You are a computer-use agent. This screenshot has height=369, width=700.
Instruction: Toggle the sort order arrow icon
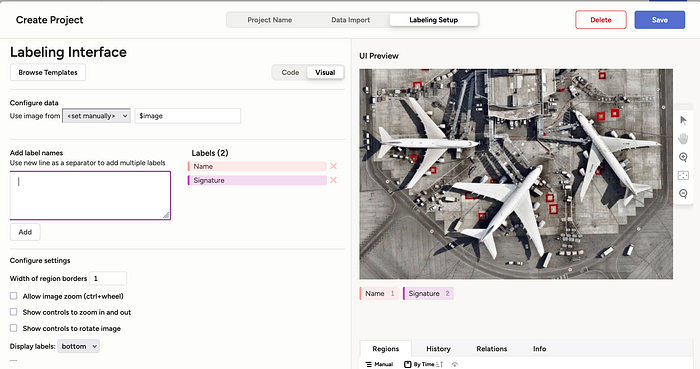439,365
